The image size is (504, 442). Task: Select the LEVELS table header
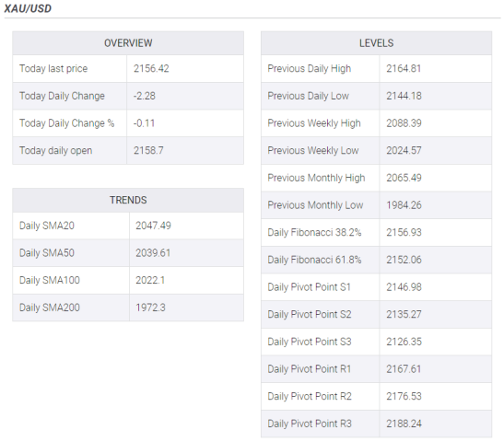click(376, 43)
